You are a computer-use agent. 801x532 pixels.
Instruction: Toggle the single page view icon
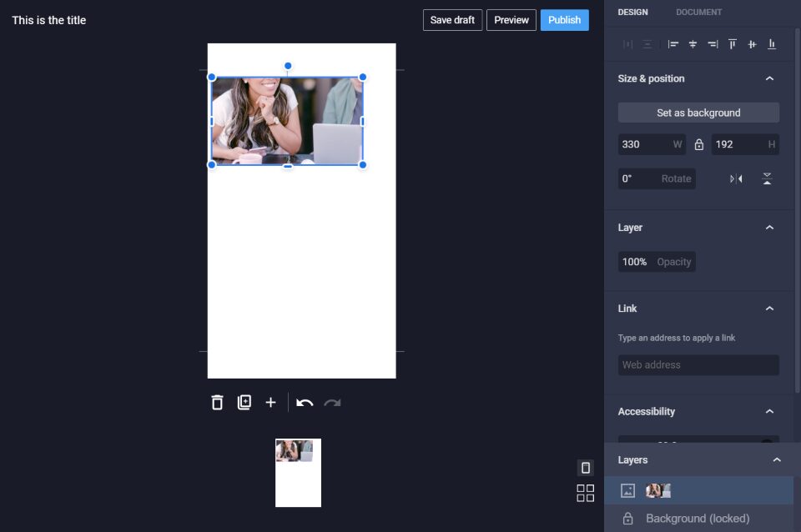(586, 467)
